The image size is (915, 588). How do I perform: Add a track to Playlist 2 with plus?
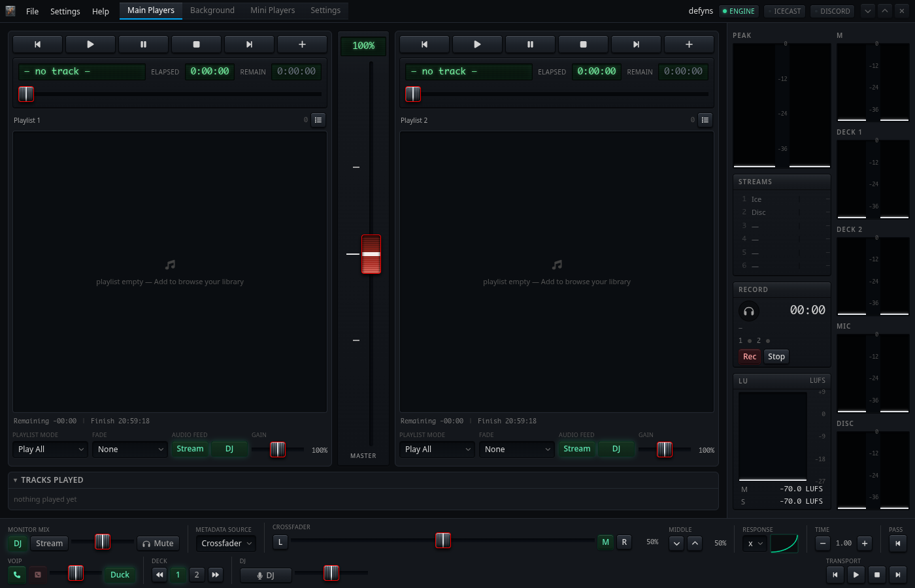[x=689, y=44]
